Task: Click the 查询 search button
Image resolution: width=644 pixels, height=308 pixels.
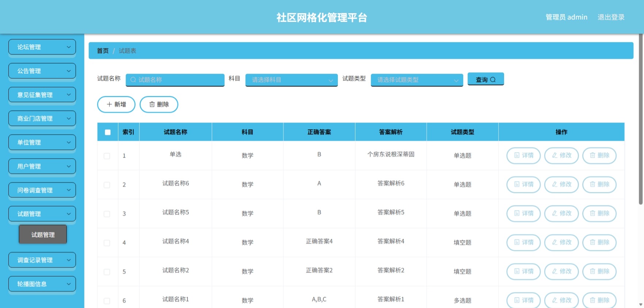Action: click(486, 79)
